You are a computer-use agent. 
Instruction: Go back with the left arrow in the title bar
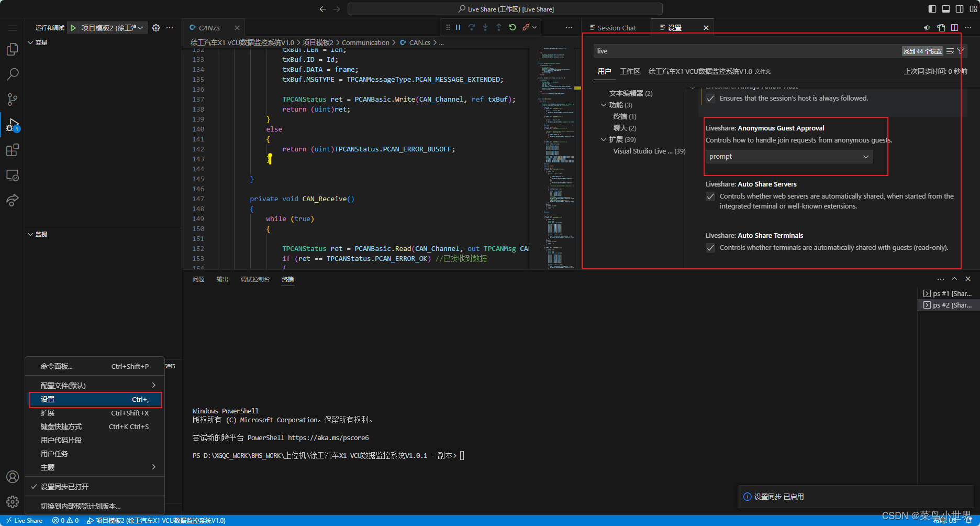pyautogui.click(x=323, y=9)
